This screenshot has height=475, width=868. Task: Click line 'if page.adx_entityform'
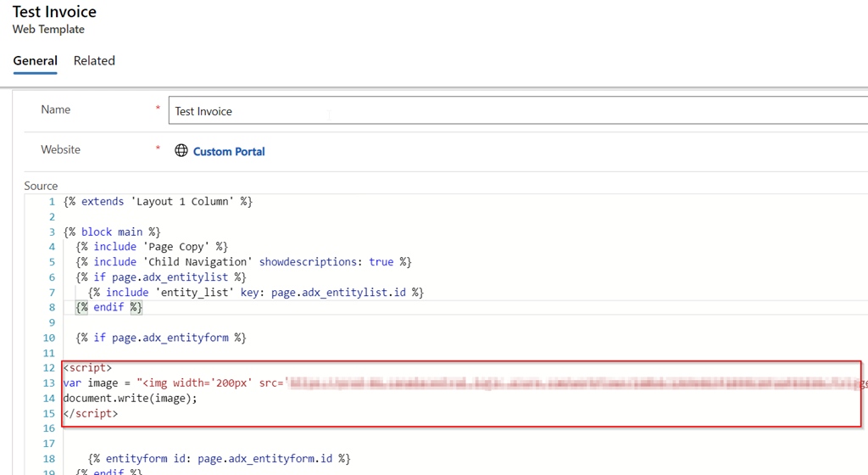160,337
